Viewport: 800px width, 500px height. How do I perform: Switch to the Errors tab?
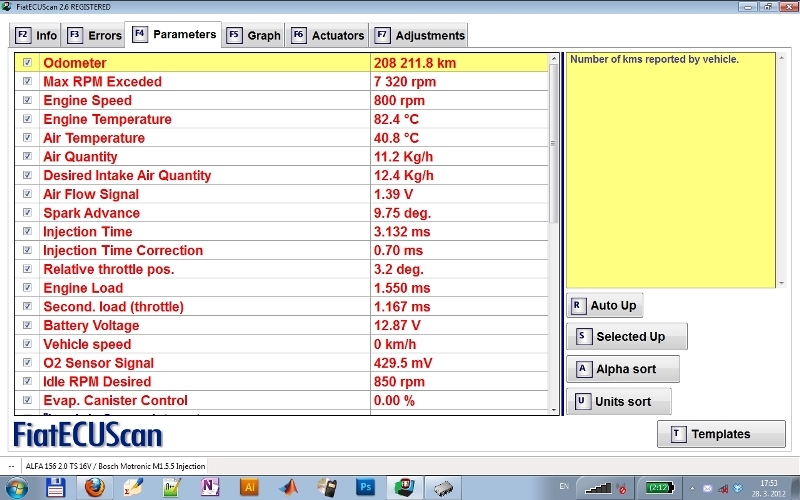95,35
